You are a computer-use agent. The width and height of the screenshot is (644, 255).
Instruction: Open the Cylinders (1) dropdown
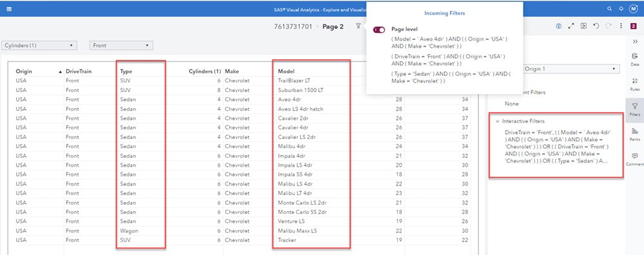pyautogui.click(x=39, y=45)
